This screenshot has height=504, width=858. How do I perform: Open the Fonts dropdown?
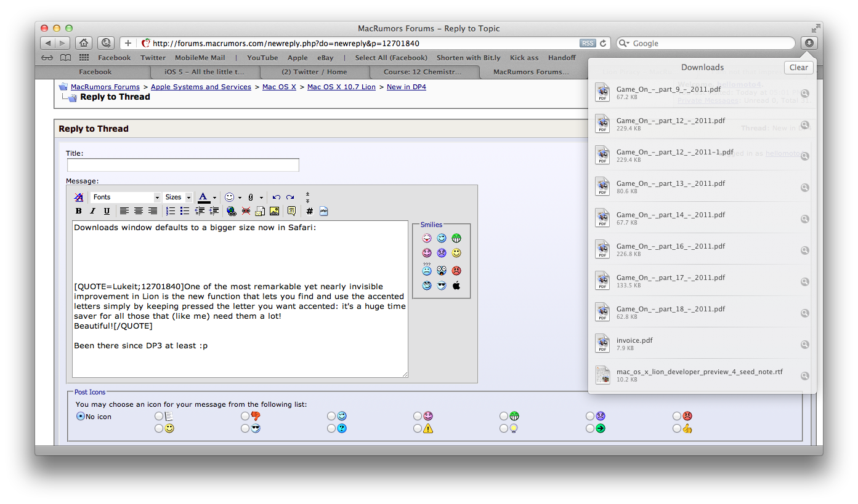[126, 198]
